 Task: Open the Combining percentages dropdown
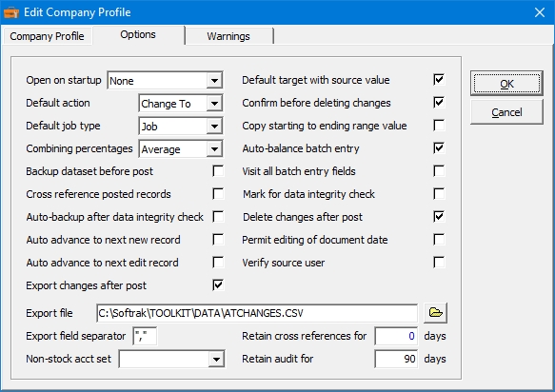[214, 149]
